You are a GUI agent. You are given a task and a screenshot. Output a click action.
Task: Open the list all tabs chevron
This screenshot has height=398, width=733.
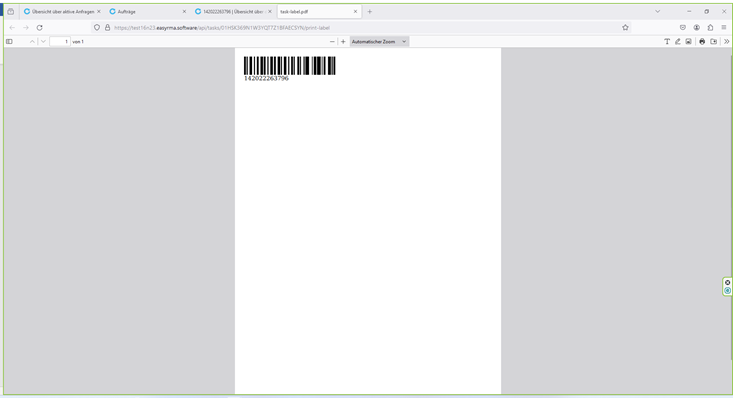(658, 11)
